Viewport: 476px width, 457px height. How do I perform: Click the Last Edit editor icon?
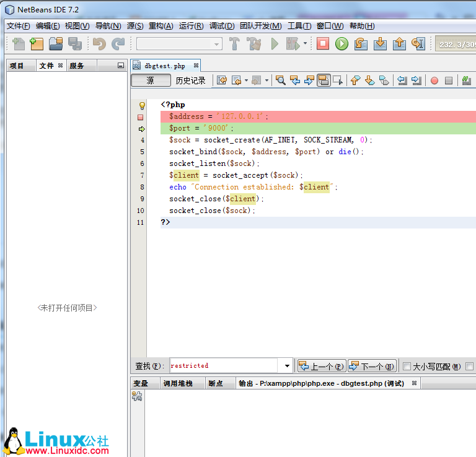tap(222, 81)
